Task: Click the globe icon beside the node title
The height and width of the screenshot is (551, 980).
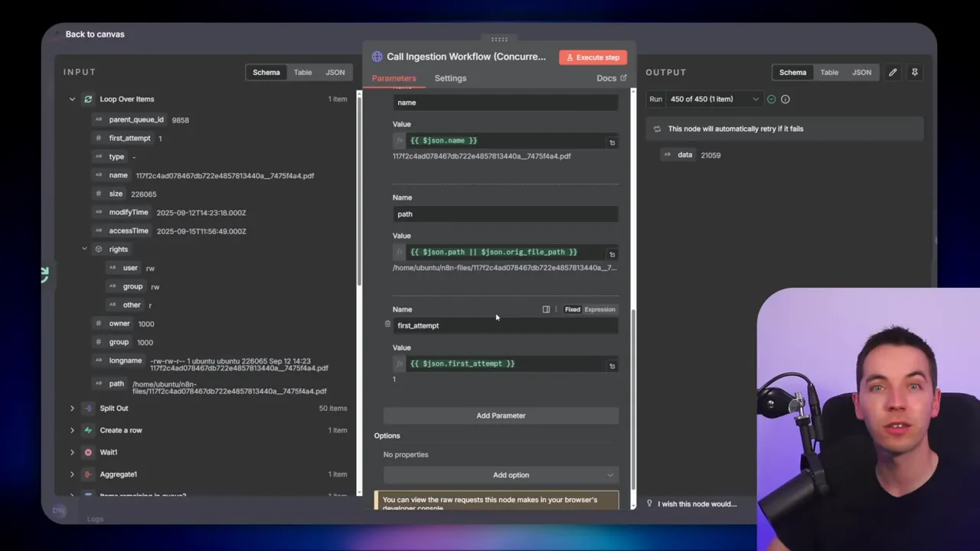Action: 377,57
